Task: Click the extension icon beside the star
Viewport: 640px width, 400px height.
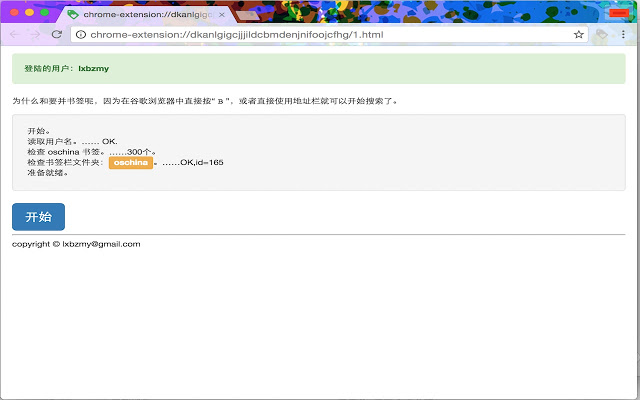Action: 601,34
